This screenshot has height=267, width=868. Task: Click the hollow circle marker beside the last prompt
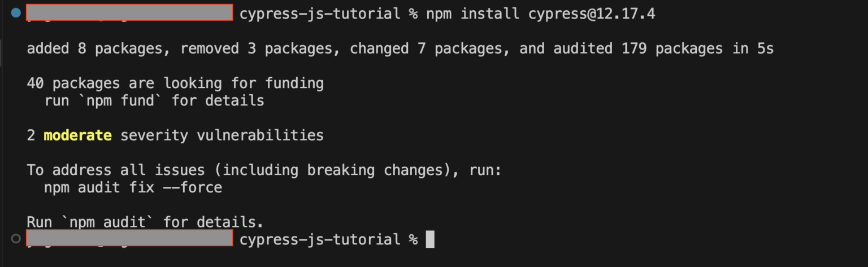[x=15, y=239]
